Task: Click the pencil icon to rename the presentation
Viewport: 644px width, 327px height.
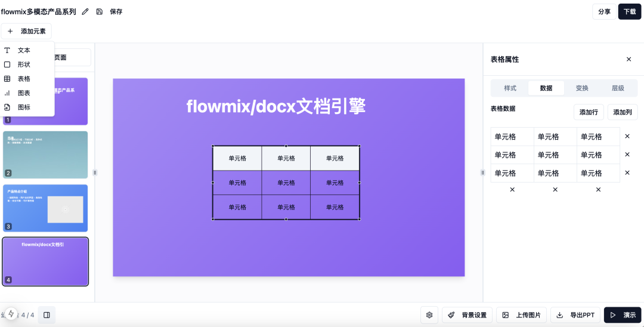Action: (85, 11)
